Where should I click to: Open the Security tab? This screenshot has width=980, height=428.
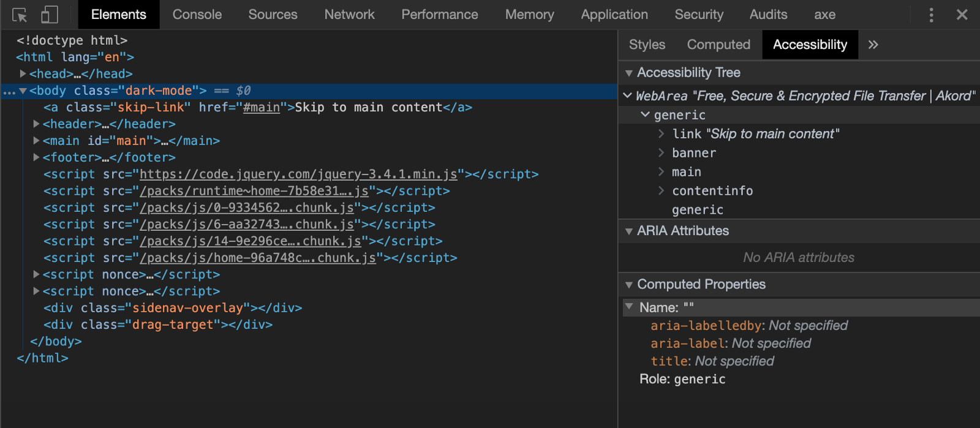tap(699, 15)
